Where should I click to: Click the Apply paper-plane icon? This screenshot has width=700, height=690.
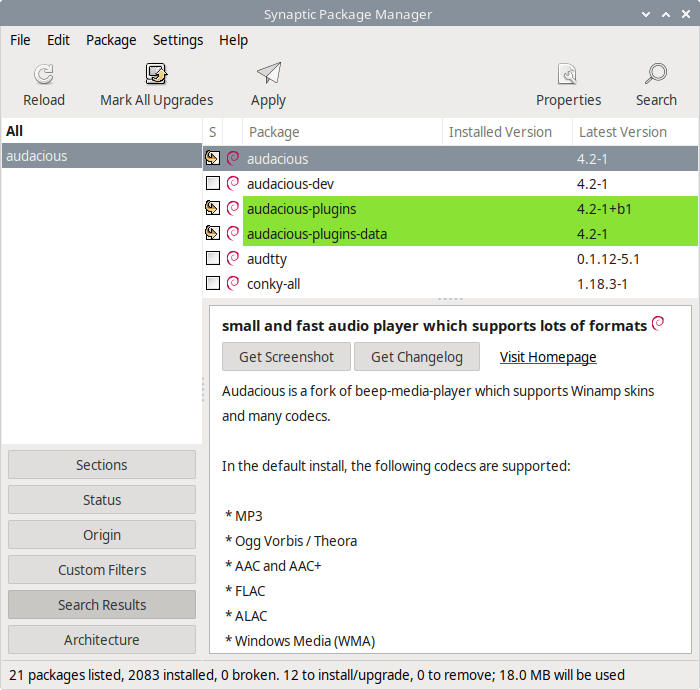click(x=268, y=73)
